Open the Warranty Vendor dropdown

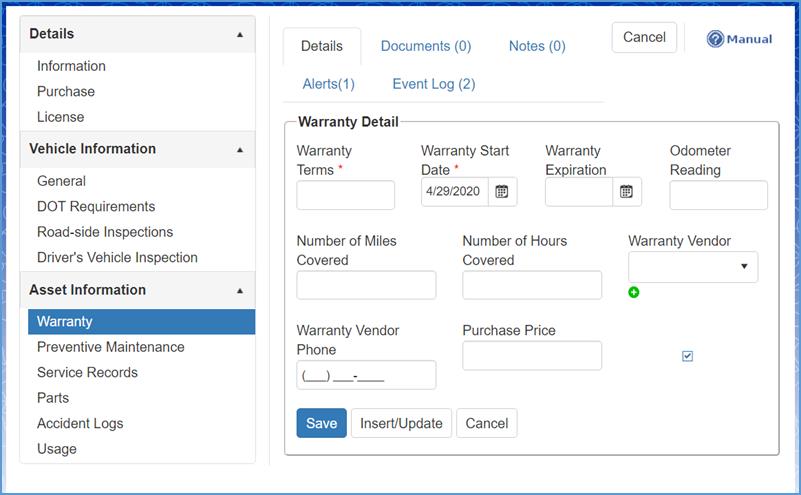click(692, 267)
